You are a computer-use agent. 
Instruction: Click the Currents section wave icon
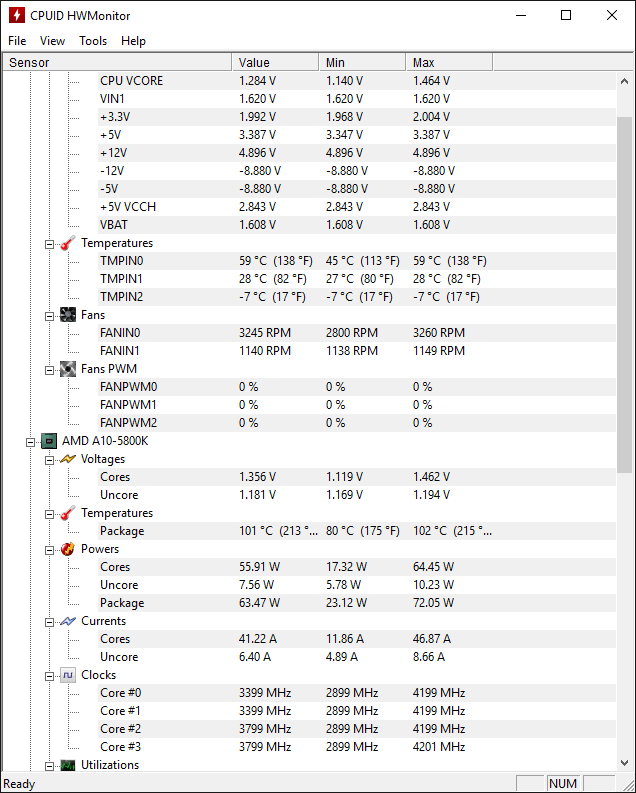pos(68,621)
